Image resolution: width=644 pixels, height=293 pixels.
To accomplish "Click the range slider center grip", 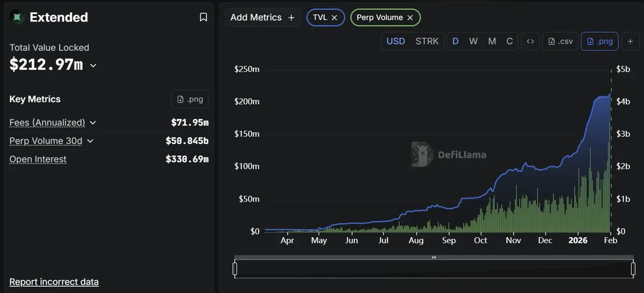I will pos(434,258).
